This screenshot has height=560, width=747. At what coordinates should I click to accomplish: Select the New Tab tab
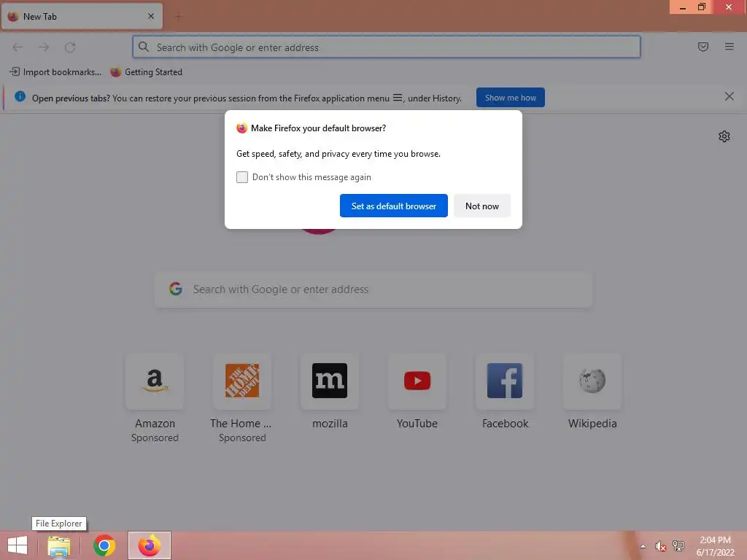click(82, 17)
